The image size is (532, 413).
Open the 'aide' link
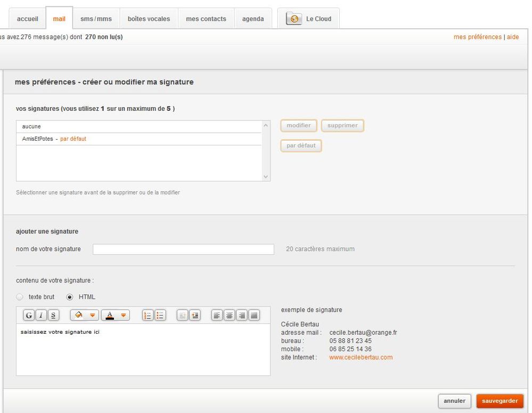(x=513, y=37)
